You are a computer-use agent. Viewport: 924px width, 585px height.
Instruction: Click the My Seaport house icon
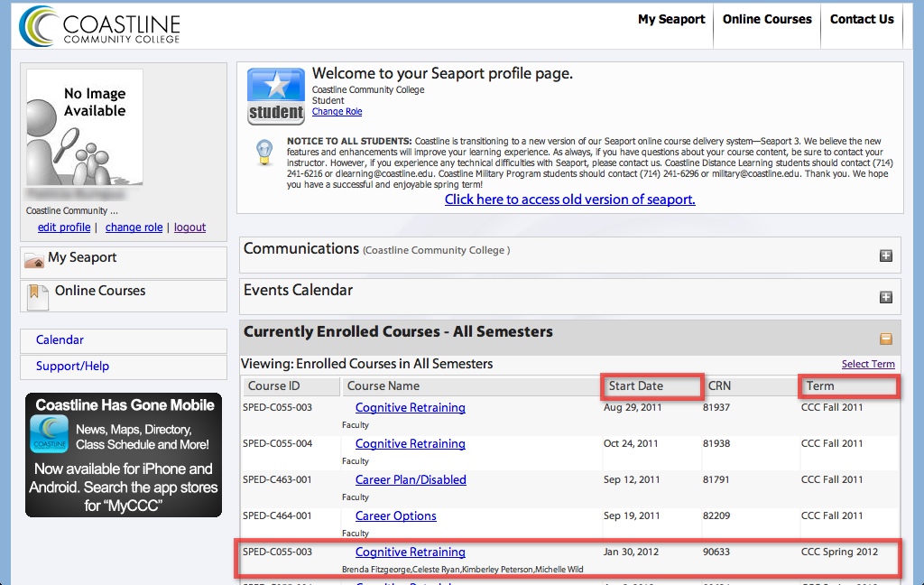[x=34, y=260]
